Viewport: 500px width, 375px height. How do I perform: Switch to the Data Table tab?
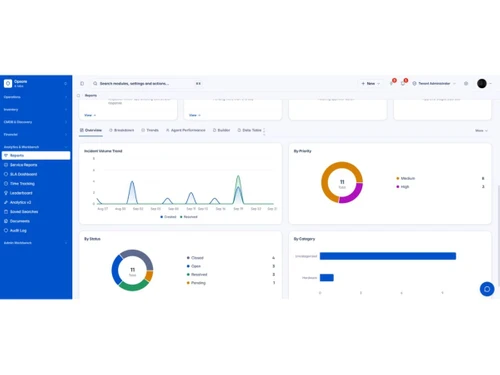[249, 130]
